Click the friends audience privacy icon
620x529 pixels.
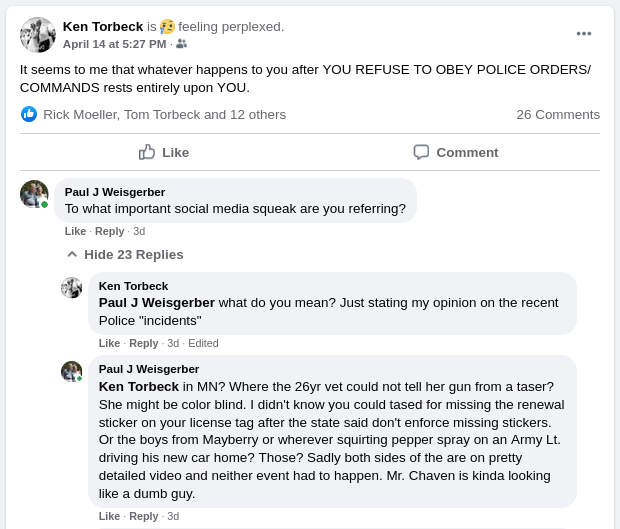pyautogui.click(x=181, y=44)
